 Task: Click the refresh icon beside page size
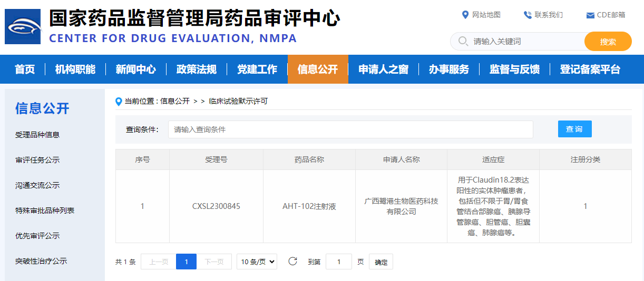tap(293, 262)
